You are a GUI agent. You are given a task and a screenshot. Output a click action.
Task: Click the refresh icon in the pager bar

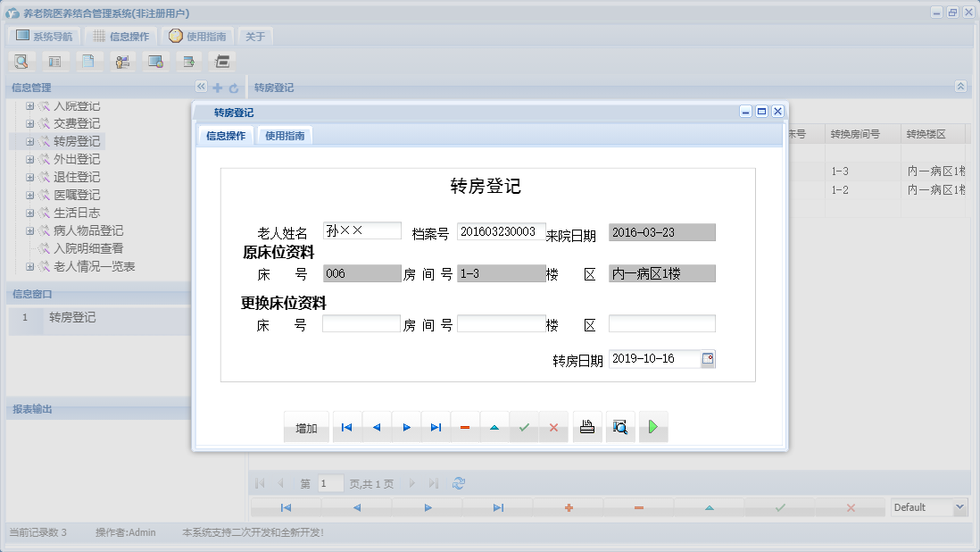pos(459,482)
